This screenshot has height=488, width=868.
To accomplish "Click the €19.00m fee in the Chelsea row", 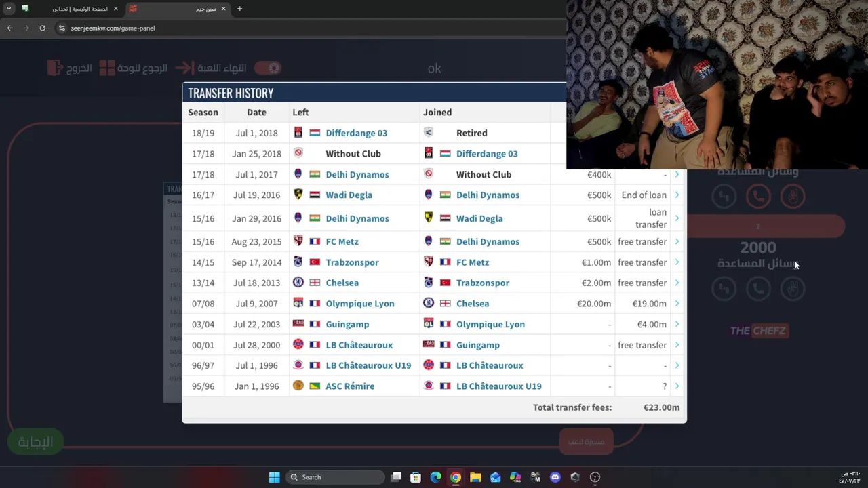I will tap(649, 304).
